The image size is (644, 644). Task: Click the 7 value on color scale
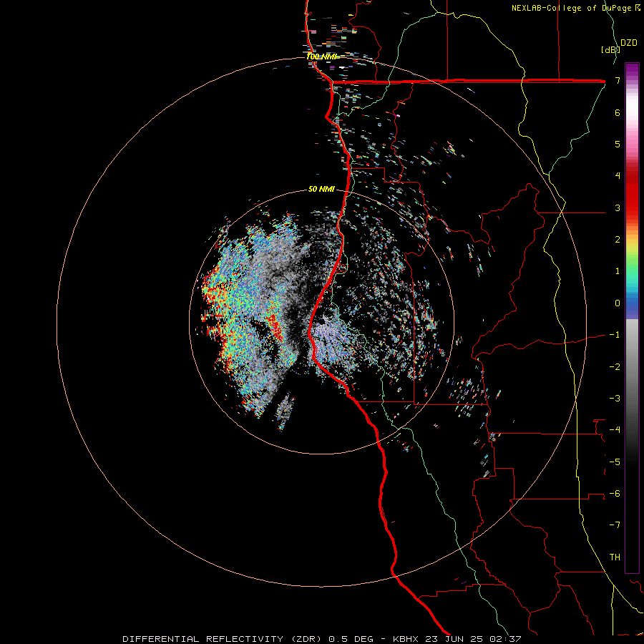618,80
